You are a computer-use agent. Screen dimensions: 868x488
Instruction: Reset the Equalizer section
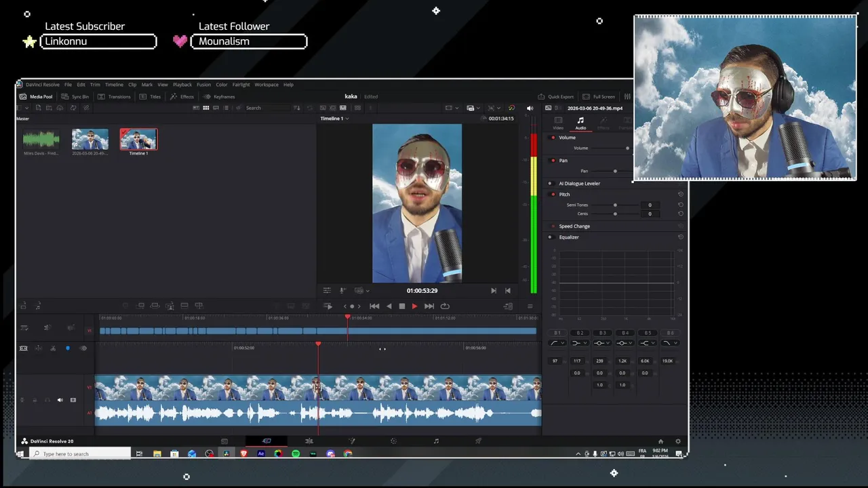tap(681, 237)
